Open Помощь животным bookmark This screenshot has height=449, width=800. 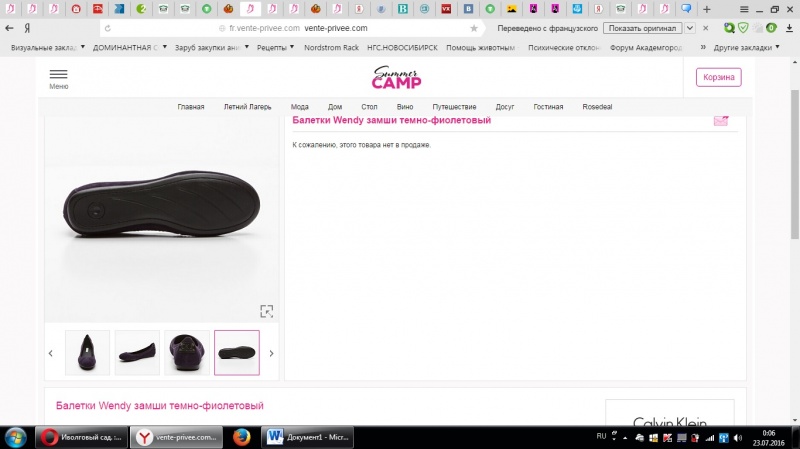481,47
